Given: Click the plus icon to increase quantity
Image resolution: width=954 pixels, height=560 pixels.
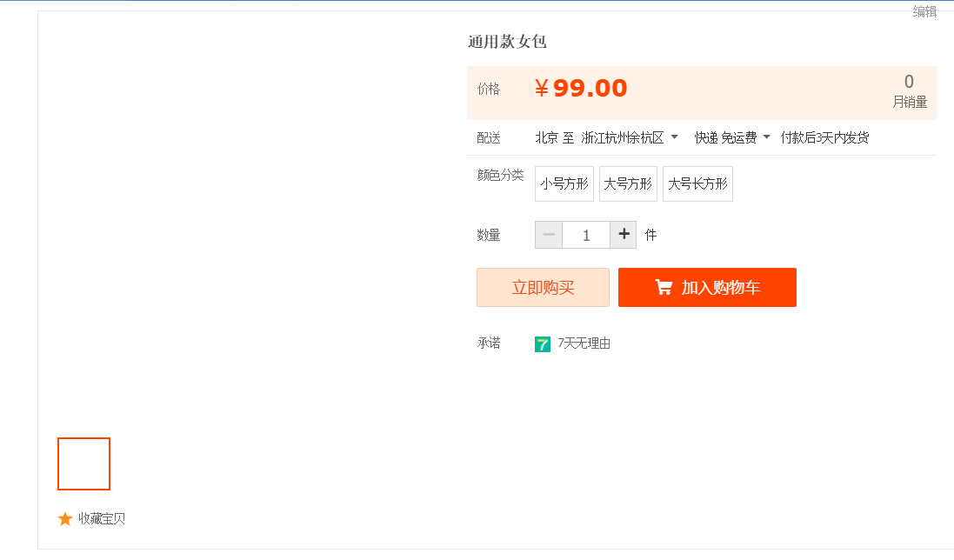Looking at the screenshot, I should tap(624, 235).
